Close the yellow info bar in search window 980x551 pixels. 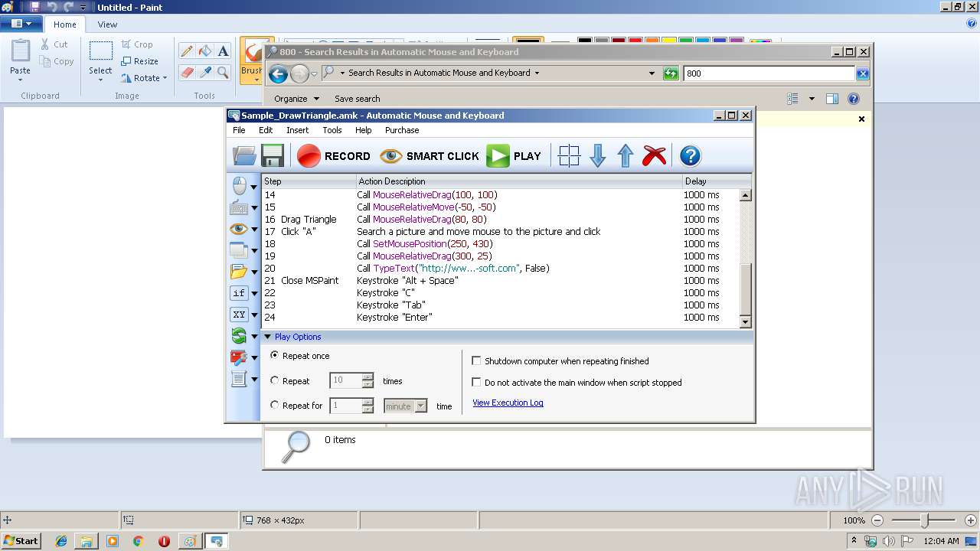tap(861, 119)
